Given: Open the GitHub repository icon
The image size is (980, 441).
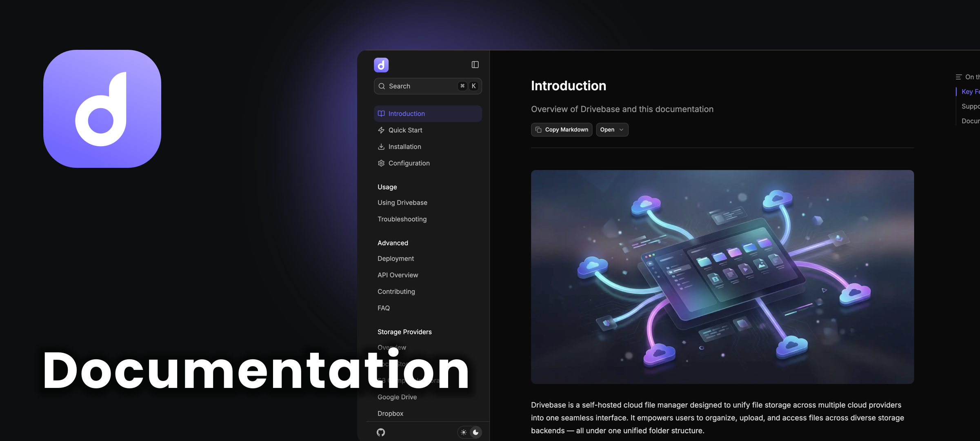Looking at the screenshot, I should click(381, 432).
